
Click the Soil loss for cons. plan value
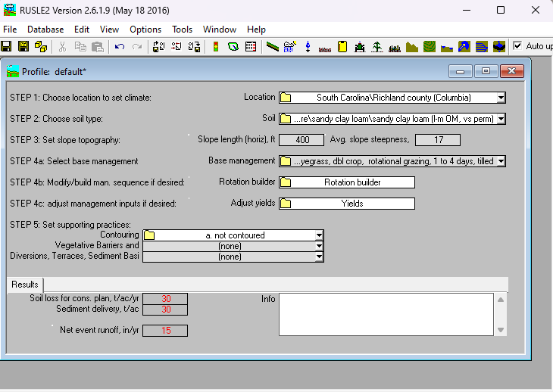(165, 299)
